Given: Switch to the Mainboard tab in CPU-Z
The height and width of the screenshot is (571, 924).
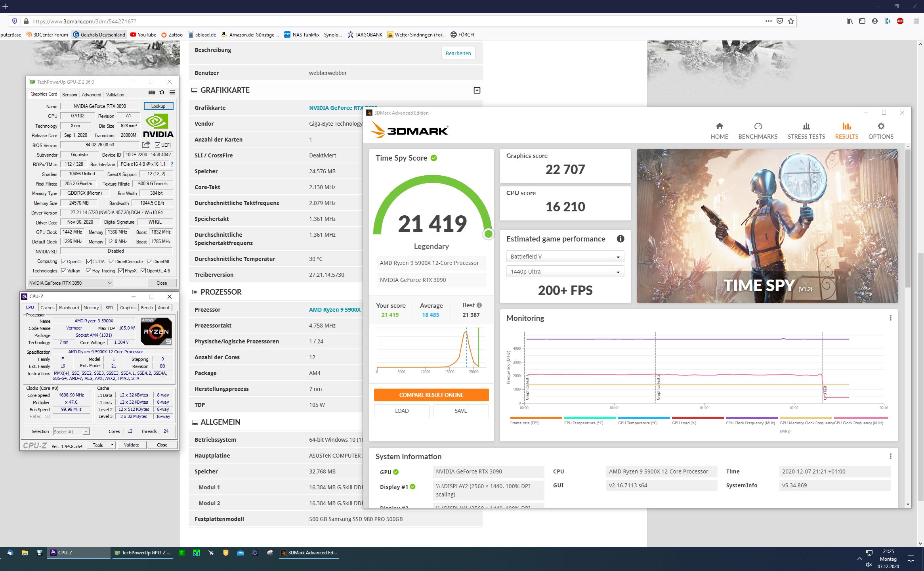Looking at the screenshot, I should click(x=69, y=308).
